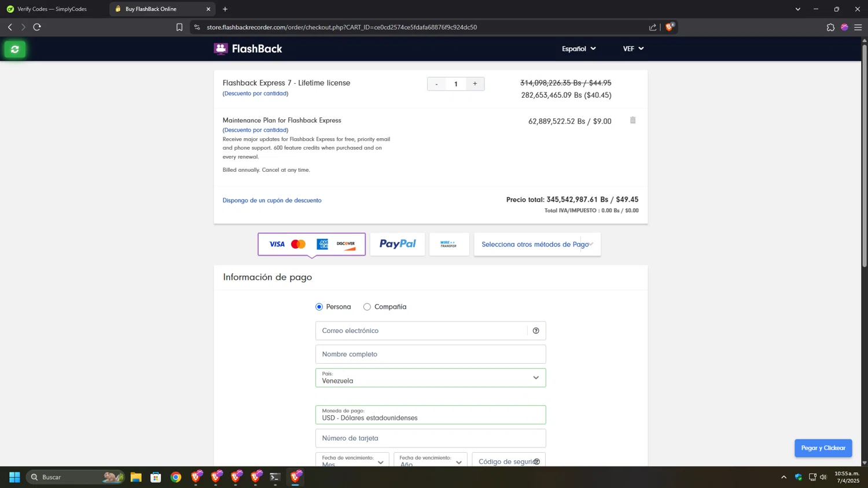Click the browser address bar URL
Screen dimensions: 868x488
click(x=341, y=27)
